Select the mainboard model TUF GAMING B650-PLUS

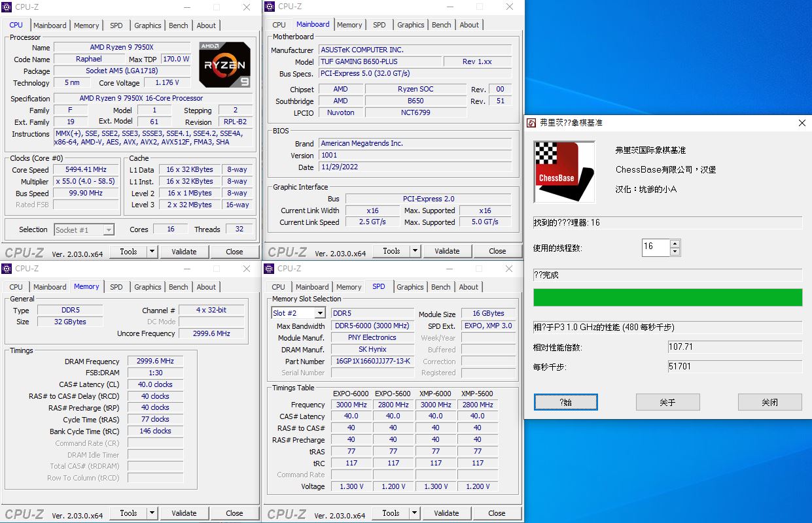click(x=380, y=61)
